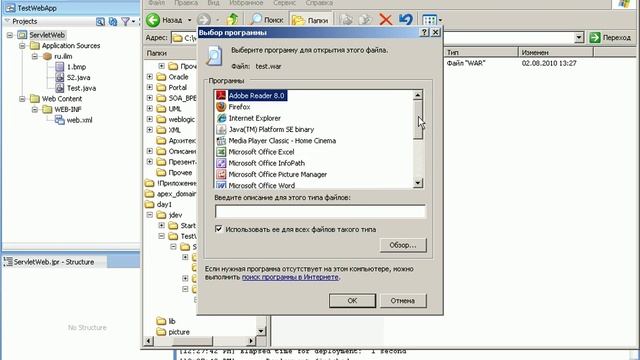The image size is (640, 360).
Task: Follow 'поиск программы в Интернете' link
Action: (x=290, y=277)
